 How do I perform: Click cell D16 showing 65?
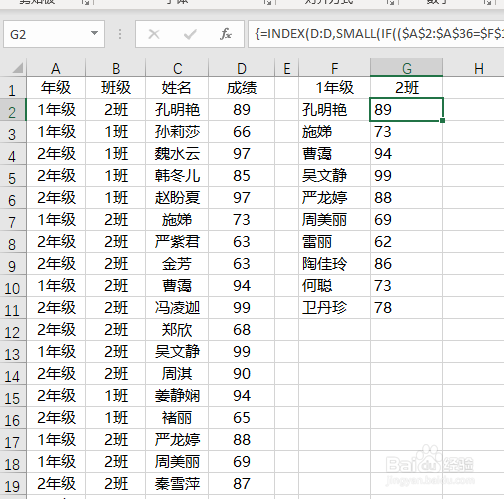(x=242, y=417)
